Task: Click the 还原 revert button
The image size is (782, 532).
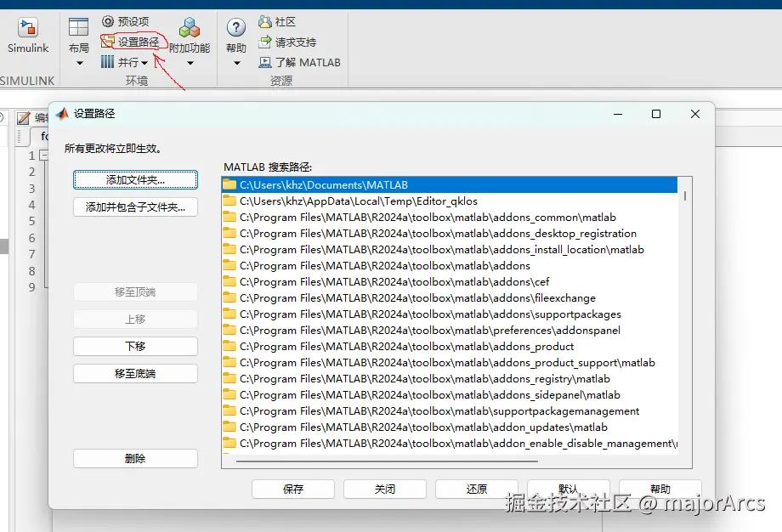Action: click(477, 490)
